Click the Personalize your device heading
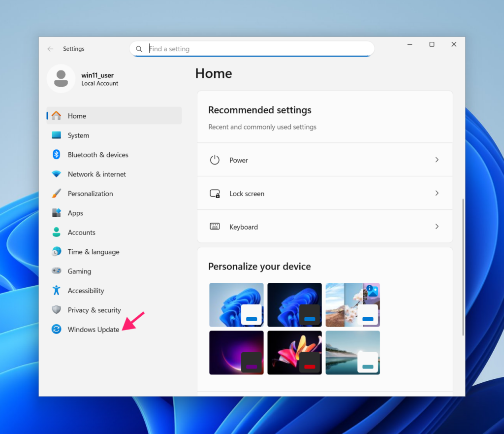This screenshot has width=504, height=434. 259,267
